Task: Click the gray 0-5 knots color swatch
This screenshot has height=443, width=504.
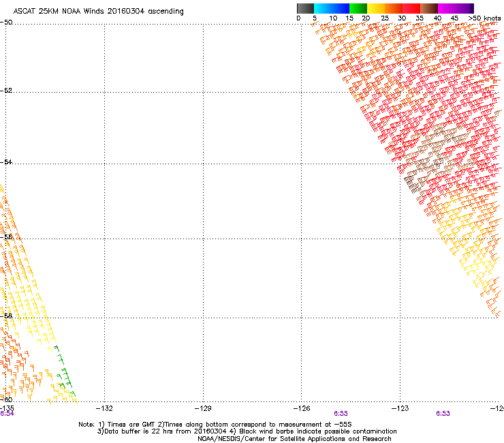Action: tap(305, 8)
